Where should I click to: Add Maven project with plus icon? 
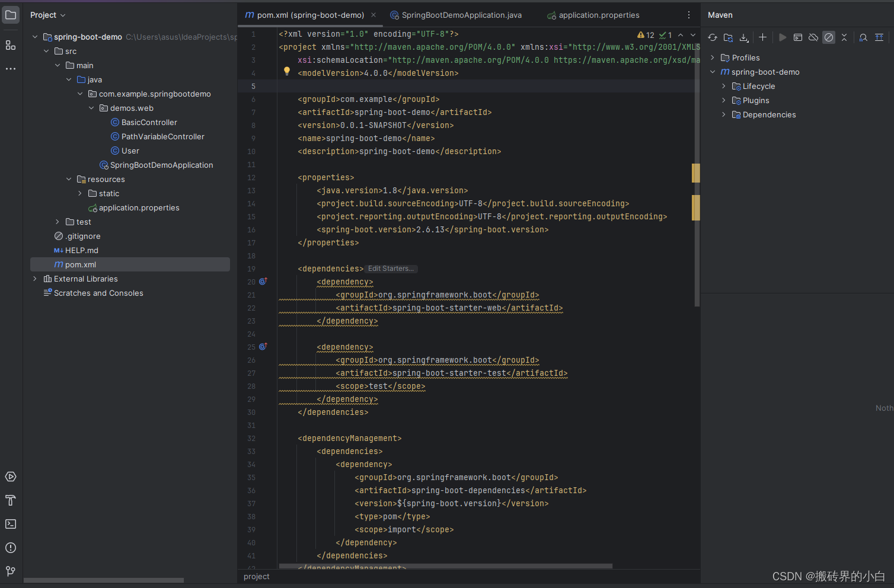[763, 37]
